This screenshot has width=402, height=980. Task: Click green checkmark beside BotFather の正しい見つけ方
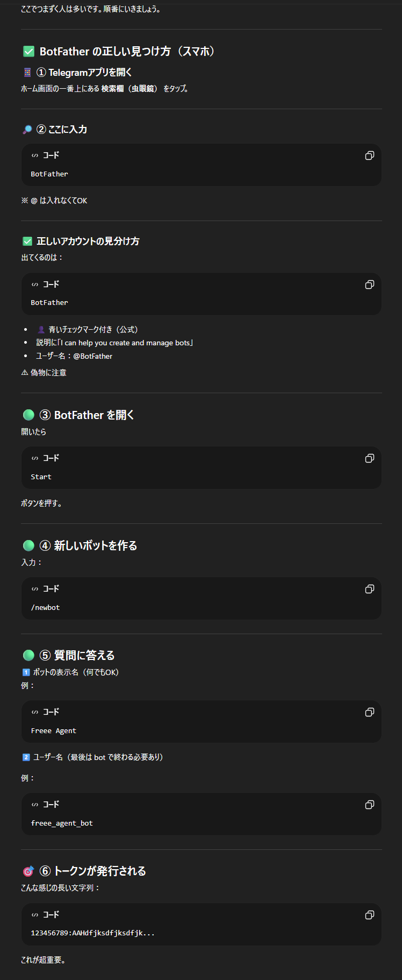28,52
